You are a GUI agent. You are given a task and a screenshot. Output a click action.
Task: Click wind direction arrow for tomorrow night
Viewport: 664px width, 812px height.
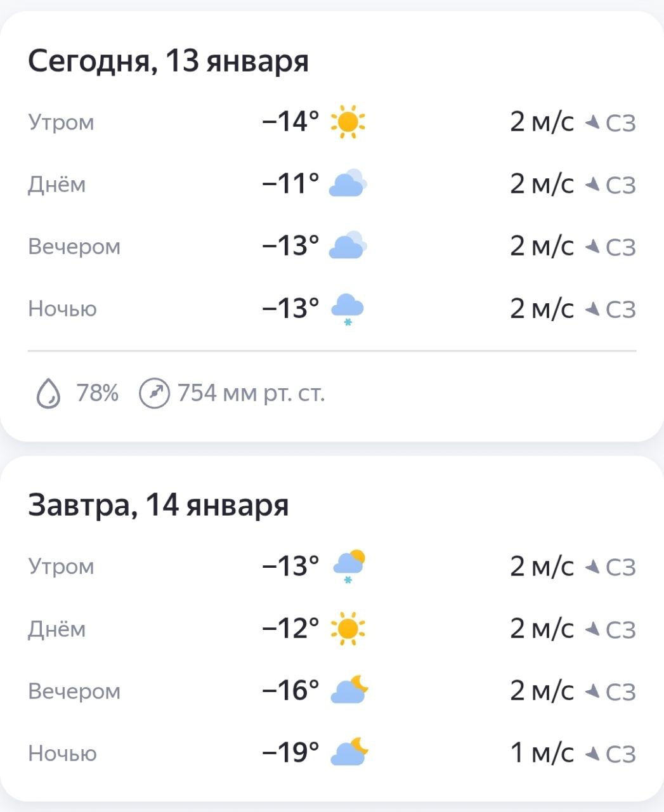(x=592, y=754)
